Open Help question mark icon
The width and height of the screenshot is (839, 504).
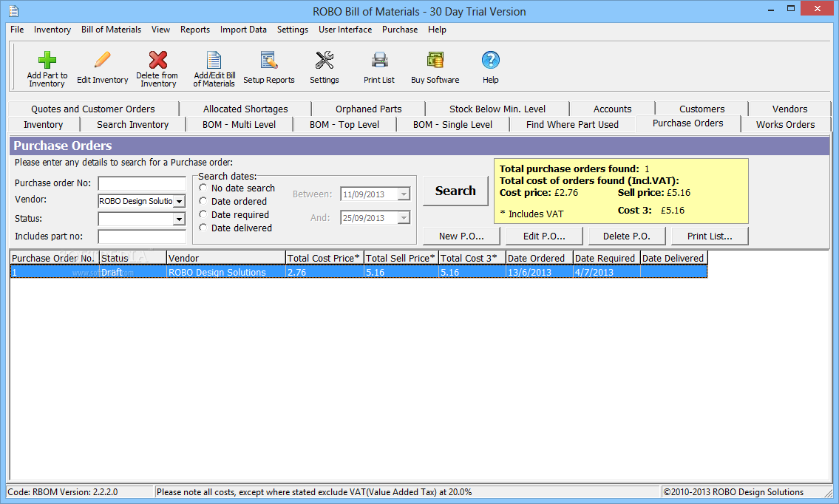click(x=491, y=60)
